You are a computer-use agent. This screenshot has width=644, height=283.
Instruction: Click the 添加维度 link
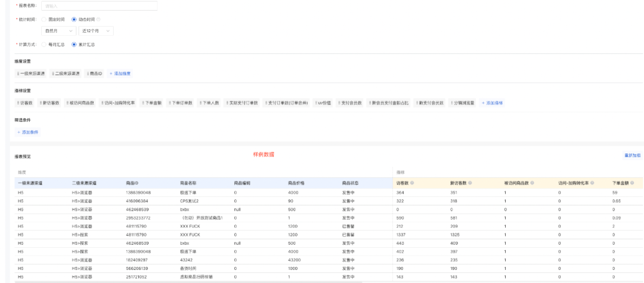coord(120,73)
